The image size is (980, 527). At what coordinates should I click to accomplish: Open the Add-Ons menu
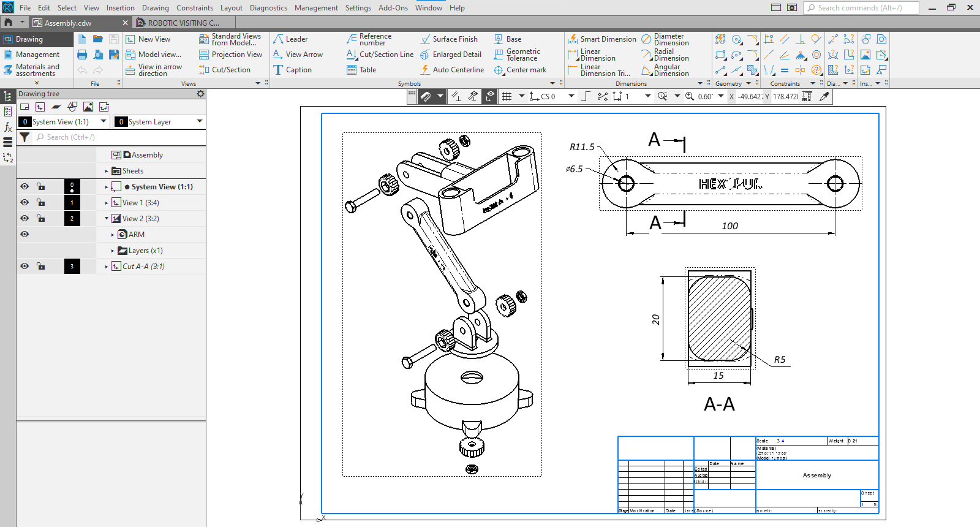pyautogui.click(x=393, y=8)
